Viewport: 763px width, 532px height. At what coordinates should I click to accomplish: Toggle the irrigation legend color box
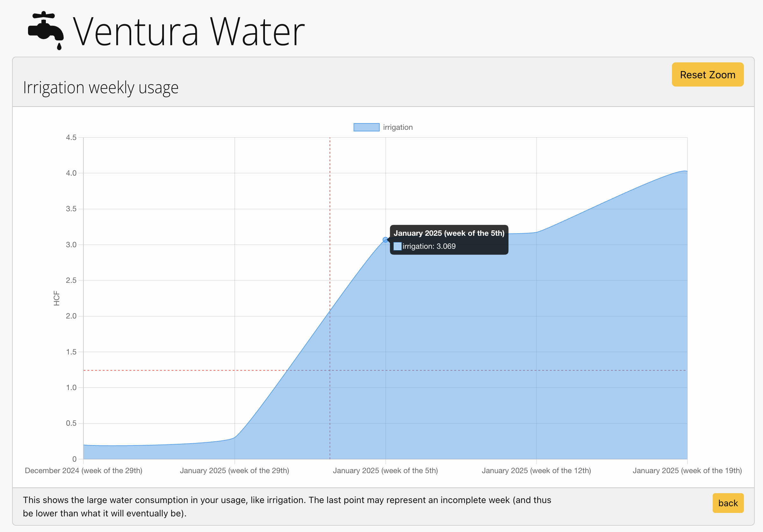click(366, 127)
